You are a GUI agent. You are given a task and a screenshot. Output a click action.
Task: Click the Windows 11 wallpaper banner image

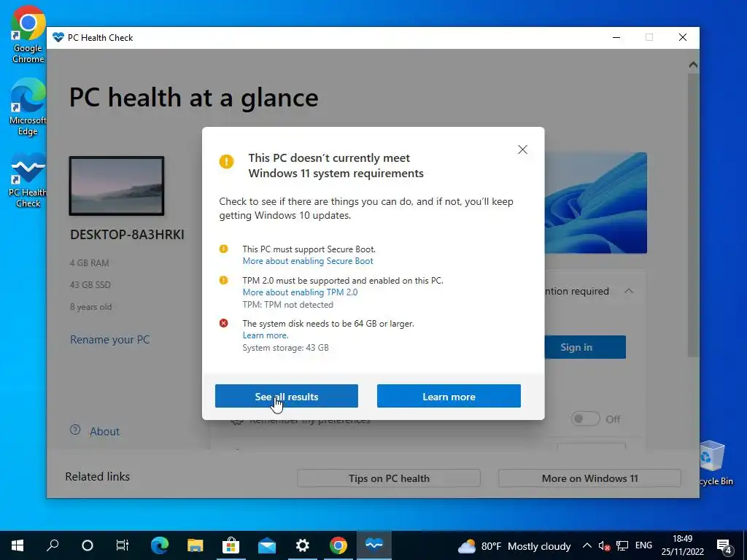coord(595,203)
